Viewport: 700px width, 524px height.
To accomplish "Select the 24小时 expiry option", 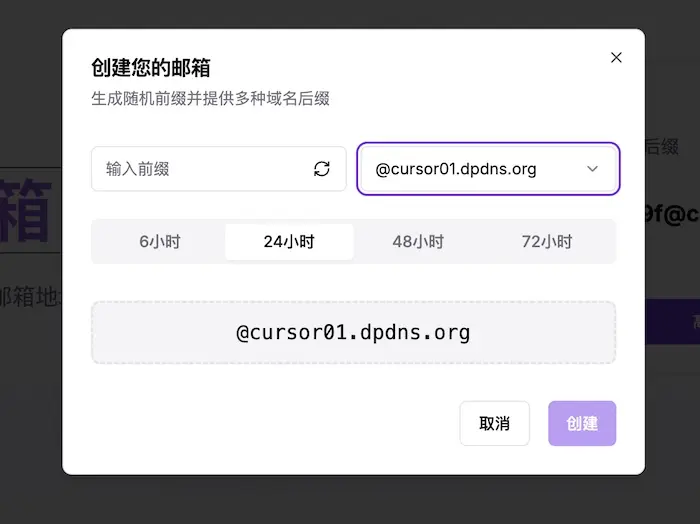I will (x=289, y=241).
